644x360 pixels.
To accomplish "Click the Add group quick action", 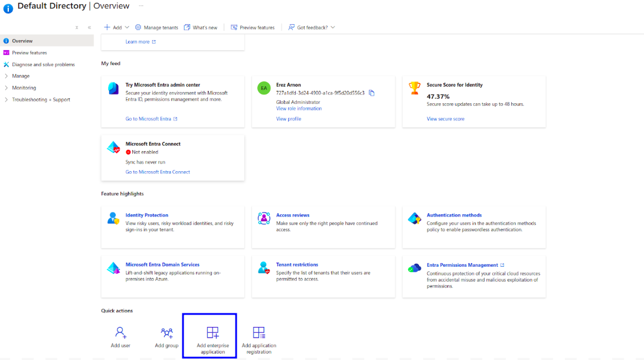I will (x=166, y=337).
